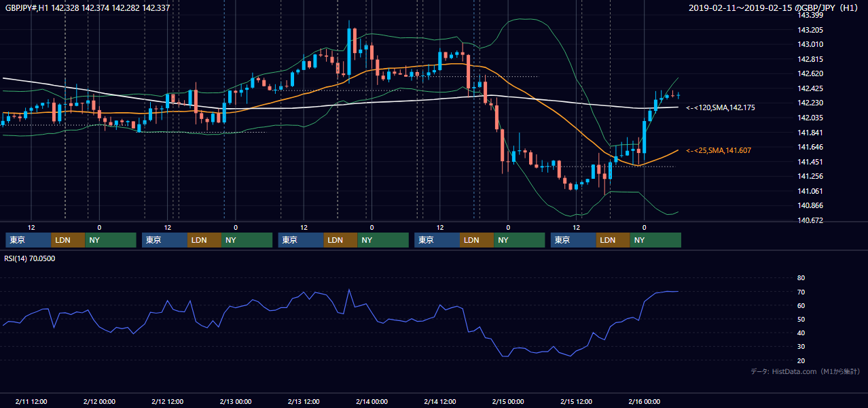
Task: Click the 141.646 price axis label
Action: [810, 147]
